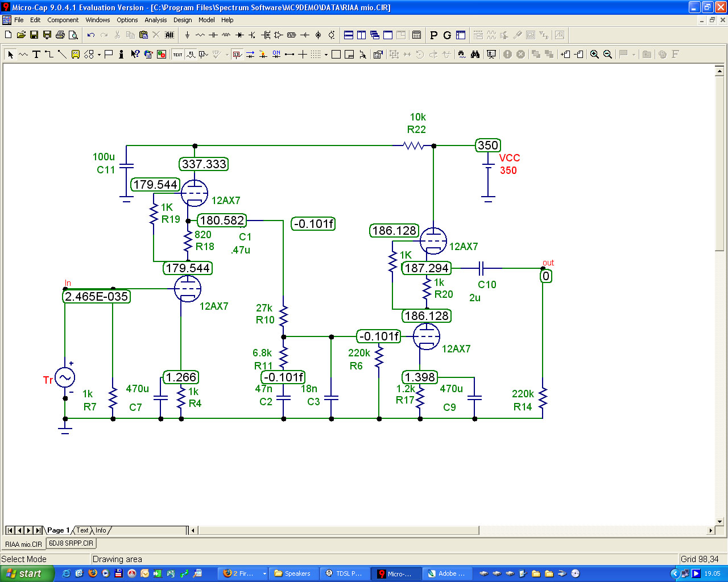728x582 pixels.
Task: Click the tile windows horizontally icon
Action: (x=349, y=35)
